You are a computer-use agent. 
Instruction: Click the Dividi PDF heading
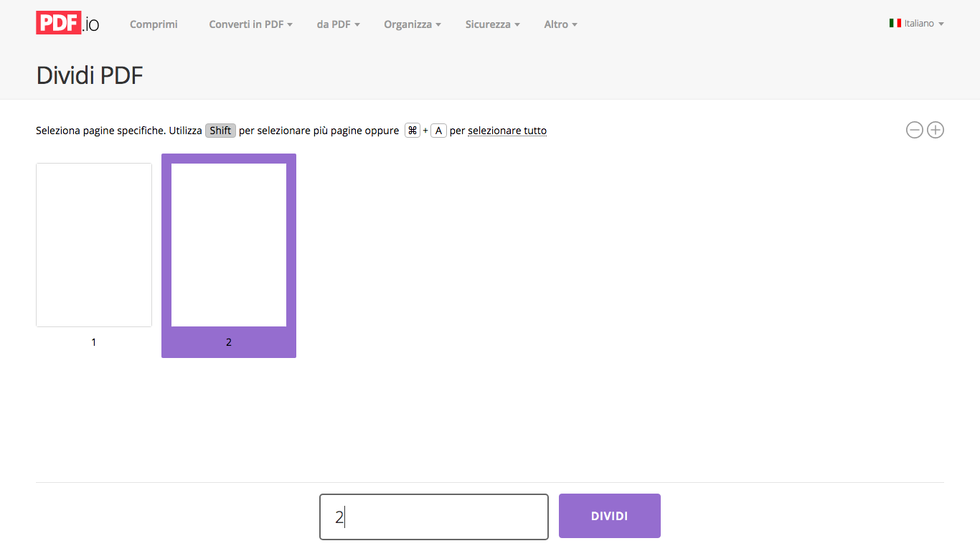[x=90, y=75]
